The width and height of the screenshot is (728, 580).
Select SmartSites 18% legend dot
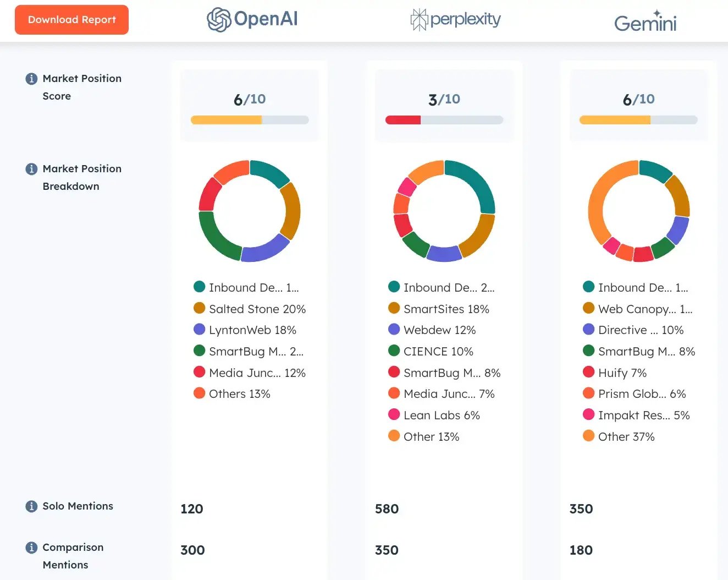394,308
